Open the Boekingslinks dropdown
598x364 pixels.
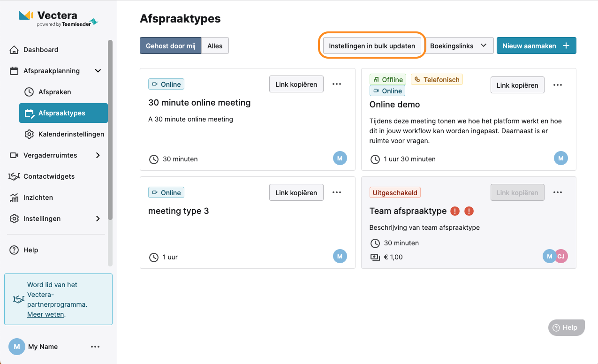pos(459,46)
